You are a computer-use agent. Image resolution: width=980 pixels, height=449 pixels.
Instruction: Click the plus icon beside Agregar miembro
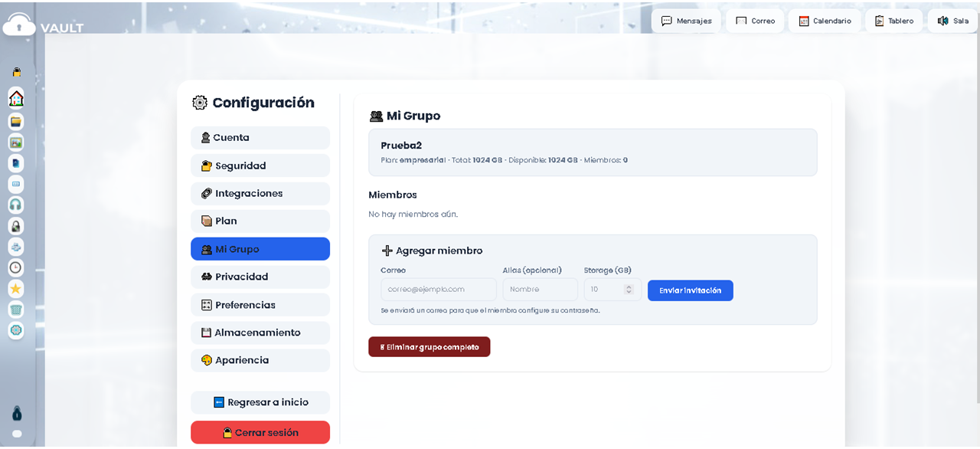coord(387,251)
